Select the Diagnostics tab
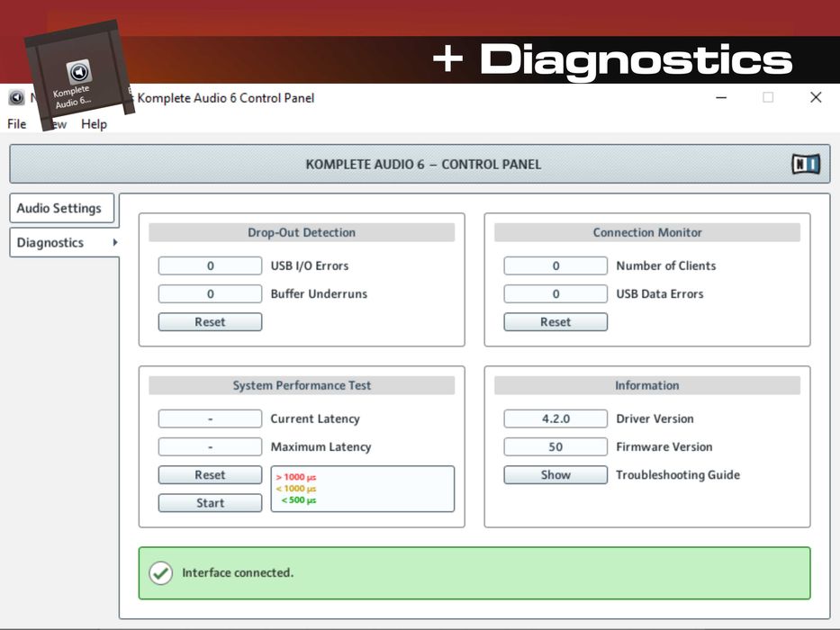 [64, 242]
